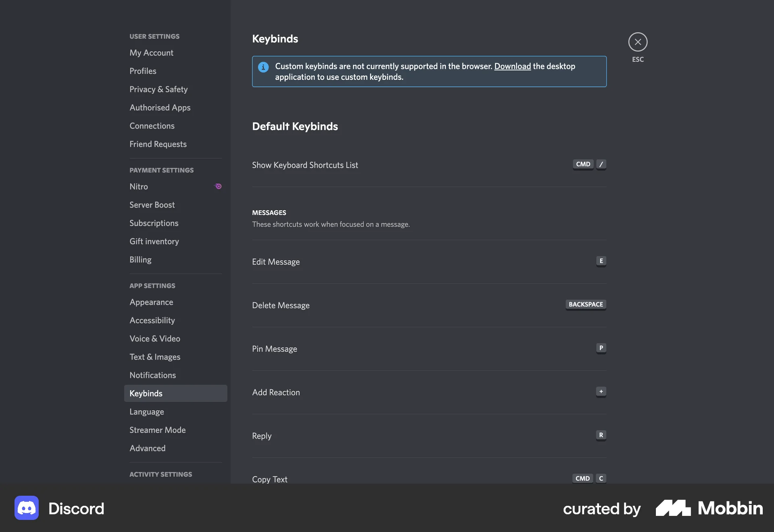Close settings with the ESC button

click(638, 42)
